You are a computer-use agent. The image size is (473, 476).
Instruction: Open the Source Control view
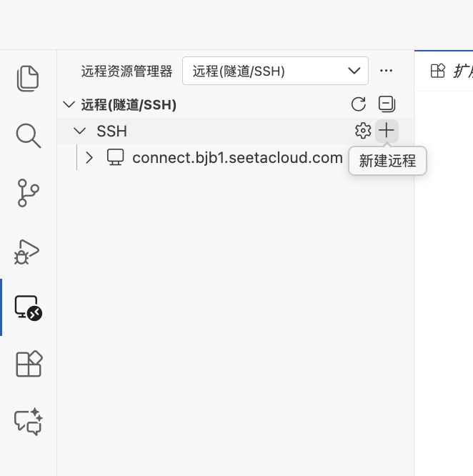[x=28, y=193]
